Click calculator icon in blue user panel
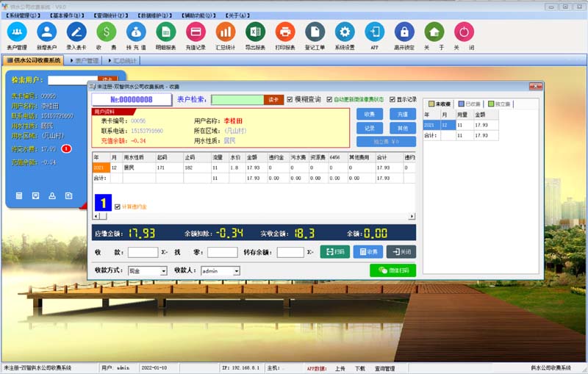The image size is (588, 374). (19, 195)
